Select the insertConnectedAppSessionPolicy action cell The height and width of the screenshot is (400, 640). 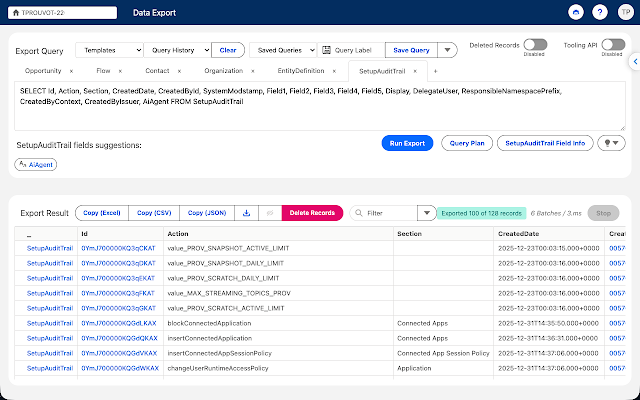pos(278,353)
